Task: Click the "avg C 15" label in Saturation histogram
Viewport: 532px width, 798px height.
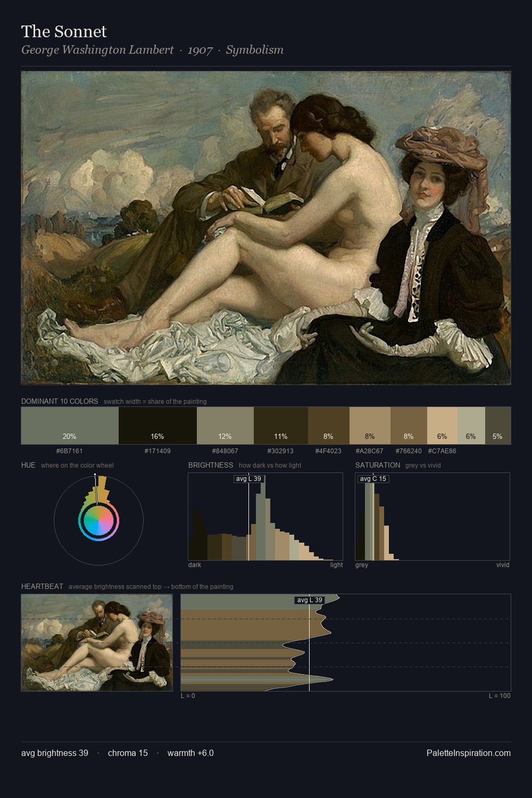Action: click(x=373, y=479)
